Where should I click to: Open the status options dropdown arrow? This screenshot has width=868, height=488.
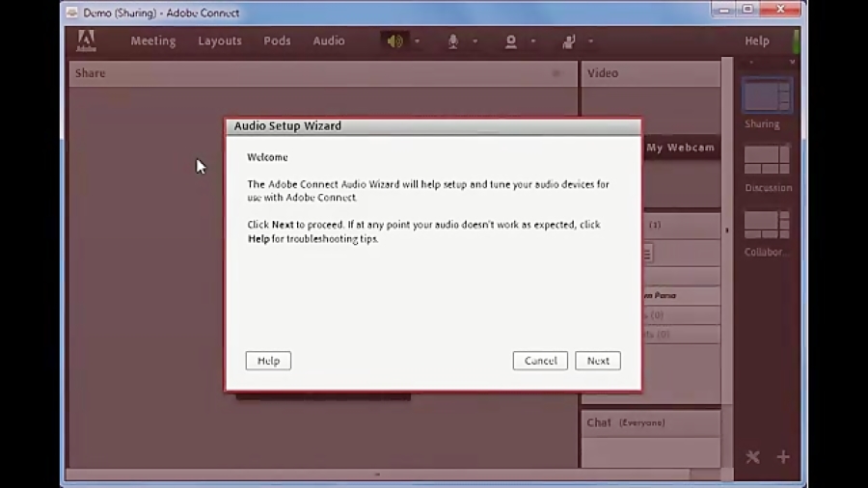pos(590,41)
